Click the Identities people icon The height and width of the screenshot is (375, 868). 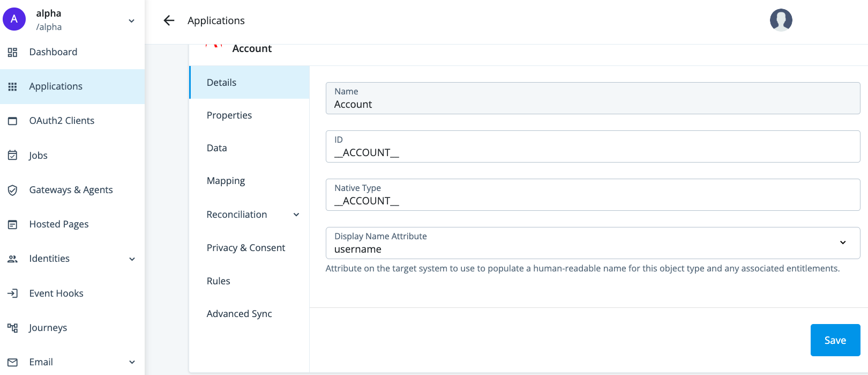12,259
